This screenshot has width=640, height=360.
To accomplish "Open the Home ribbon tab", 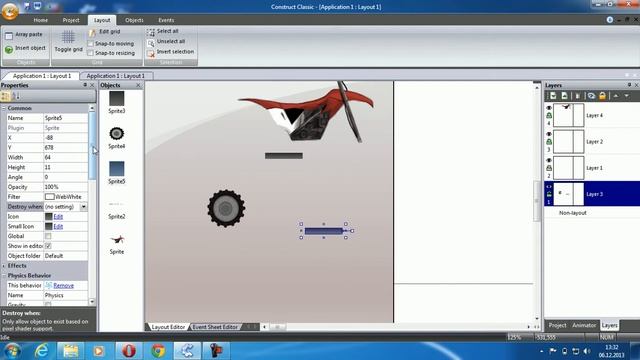I will [x=40, y=20].
